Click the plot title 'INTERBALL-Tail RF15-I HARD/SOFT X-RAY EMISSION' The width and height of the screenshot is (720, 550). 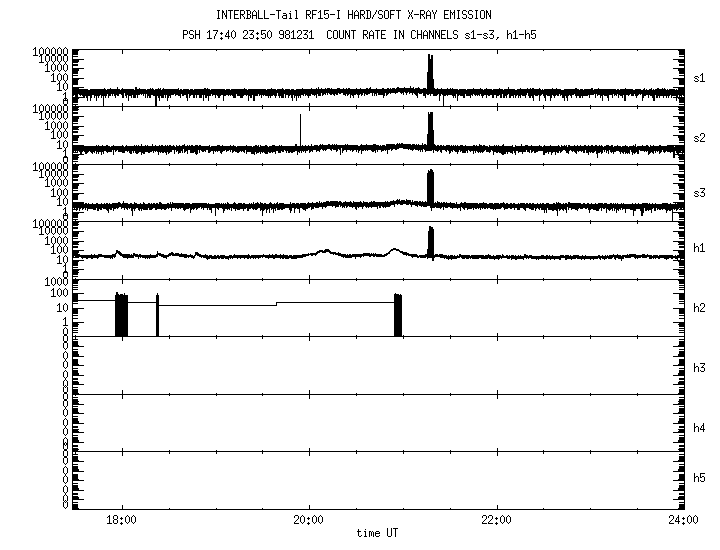tap(353, 14)
